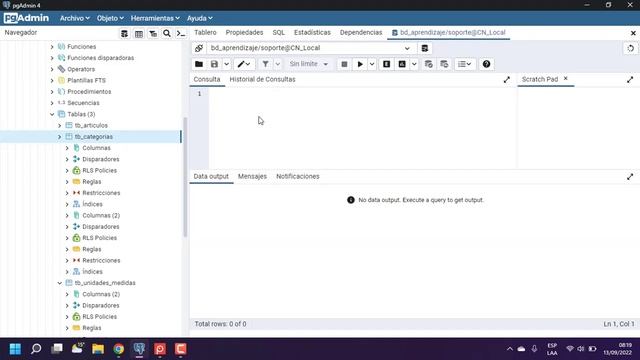Viewport: 640px width, 360px height.
Task: Expand the Secuencias tree node
Action: 52,103
